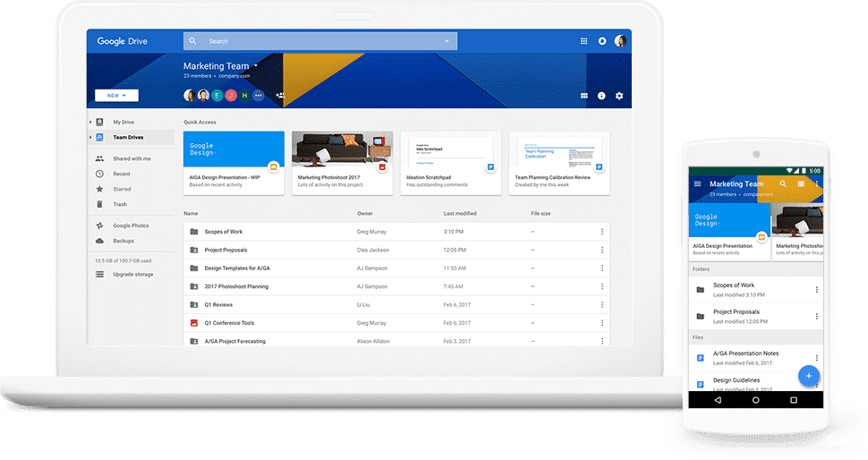
Task: Click the Q1 Conference Tools red file icon
Action: tap(194, 323)
